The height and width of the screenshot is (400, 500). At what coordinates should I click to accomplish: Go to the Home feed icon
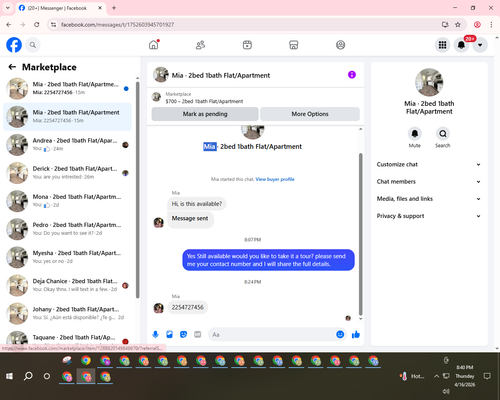[x=154, y=45]
